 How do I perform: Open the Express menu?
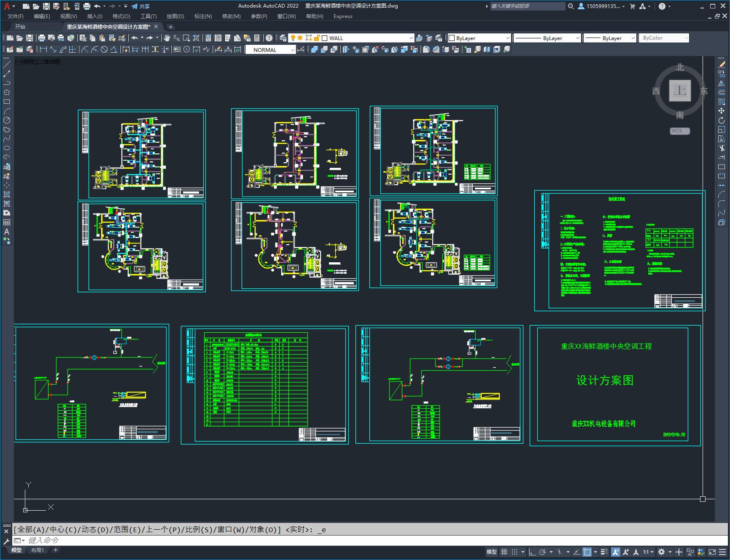click(x=343, y=16)
